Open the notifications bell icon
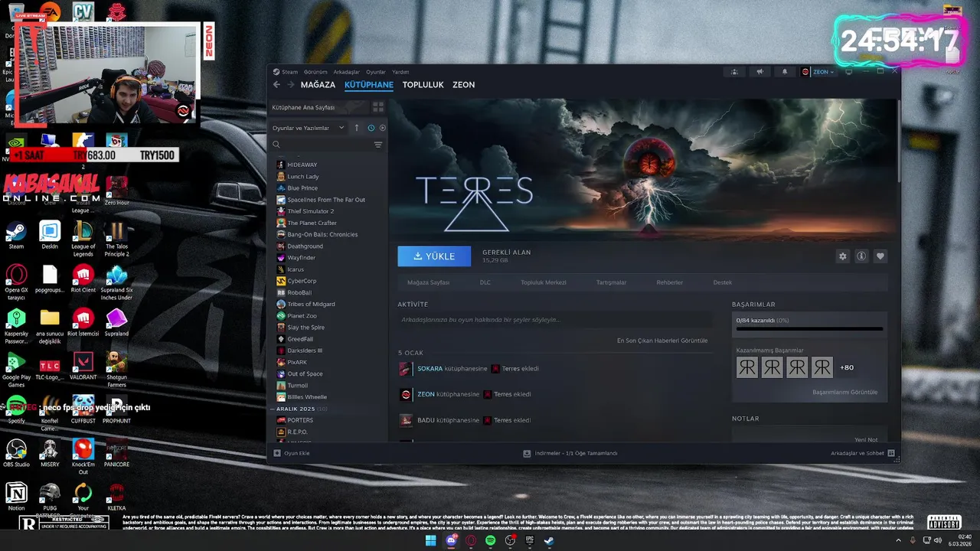The image size is (980, 551). [x=784, y=72]
